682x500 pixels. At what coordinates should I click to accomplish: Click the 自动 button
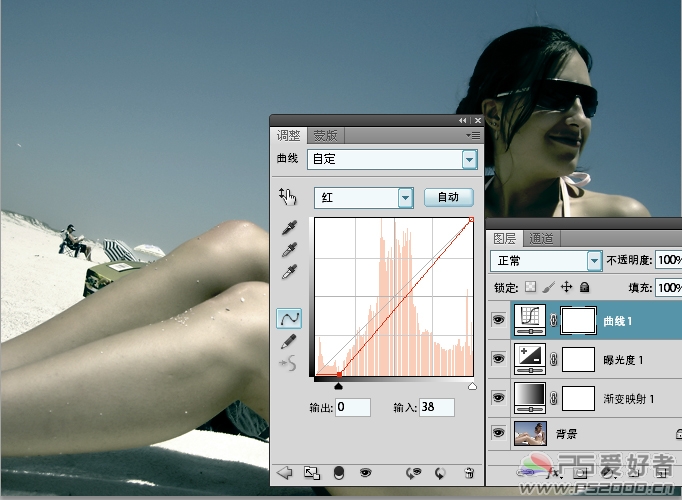[x=448, y=197]
